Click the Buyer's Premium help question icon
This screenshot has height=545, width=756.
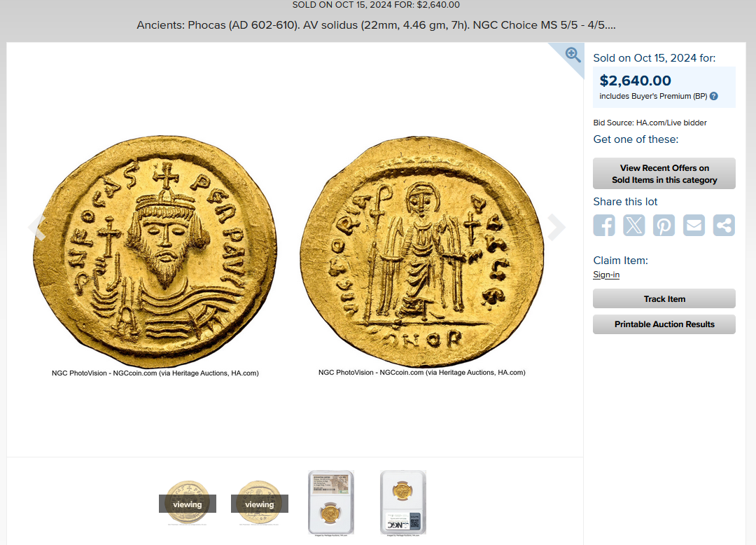coord(713,96)
